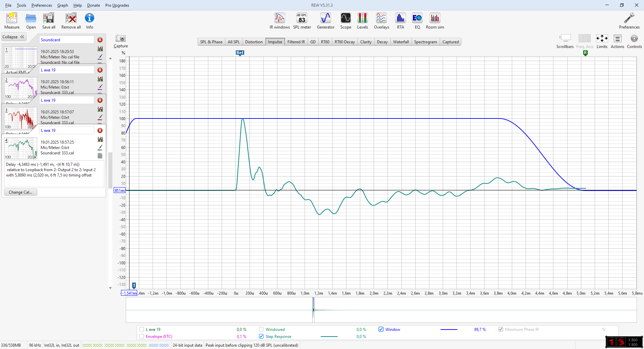
Task: Save measurement 1 disk icon
Action: [x=100, y=49]
